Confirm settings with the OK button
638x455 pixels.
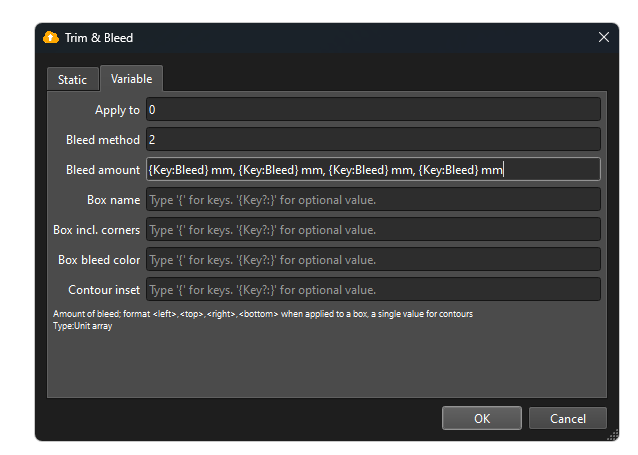(482, 418)
